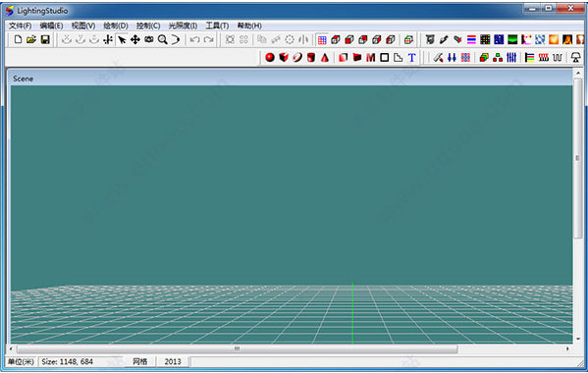Click the camera orbit tool icon
Screen dimensions: 588x373
(149, 39)
